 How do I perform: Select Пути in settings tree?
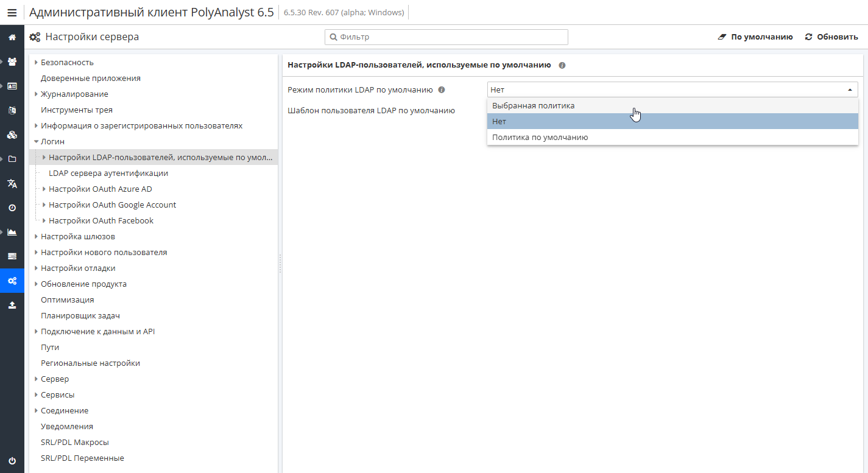tap(50, 347)
